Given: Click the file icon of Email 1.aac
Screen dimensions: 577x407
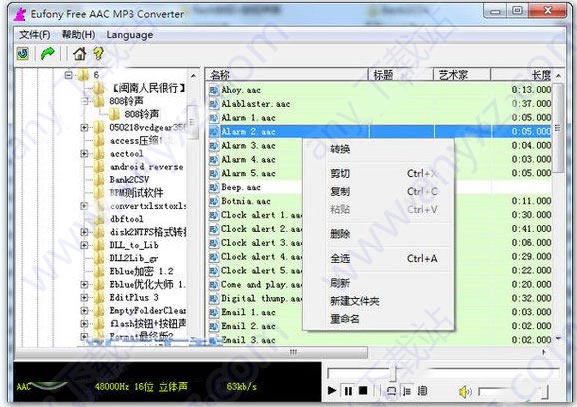Looking at the screenshot, I should point(214,313).
